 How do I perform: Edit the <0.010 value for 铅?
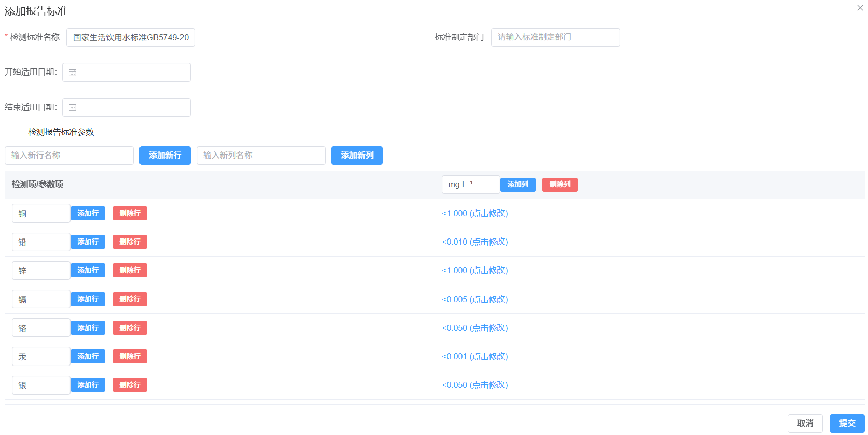[474, 242]
